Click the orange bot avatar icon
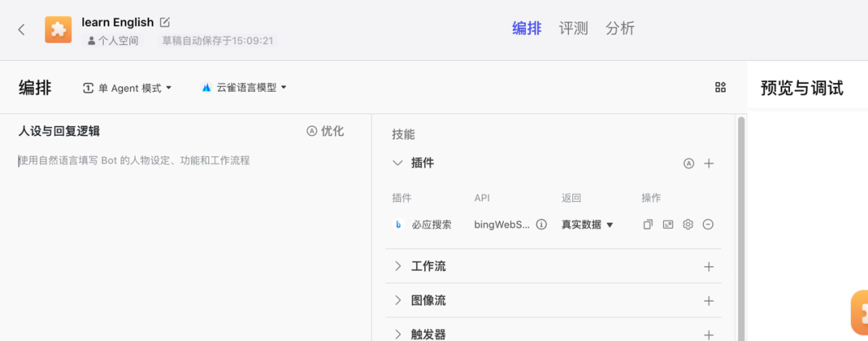Screen dimensions: 868x341 point(58,29)
